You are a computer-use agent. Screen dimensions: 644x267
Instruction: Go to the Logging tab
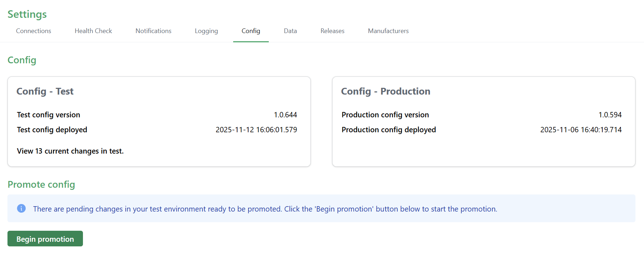tap(206, 31)
